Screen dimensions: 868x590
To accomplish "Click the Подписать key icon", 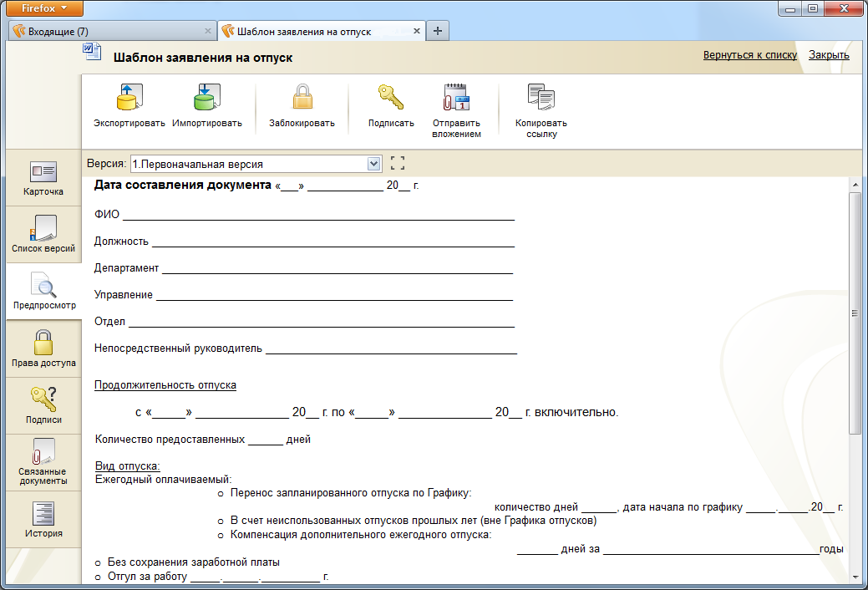I will tap(391, 97).
